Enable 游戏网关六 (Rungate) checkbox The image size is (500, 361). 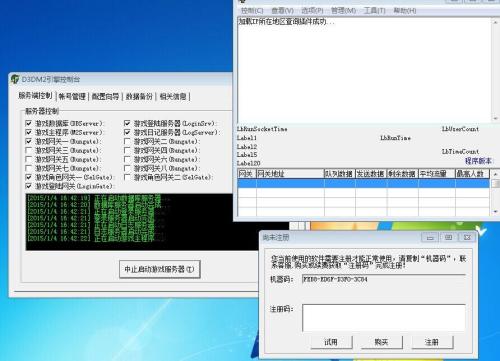click(127, 159)
